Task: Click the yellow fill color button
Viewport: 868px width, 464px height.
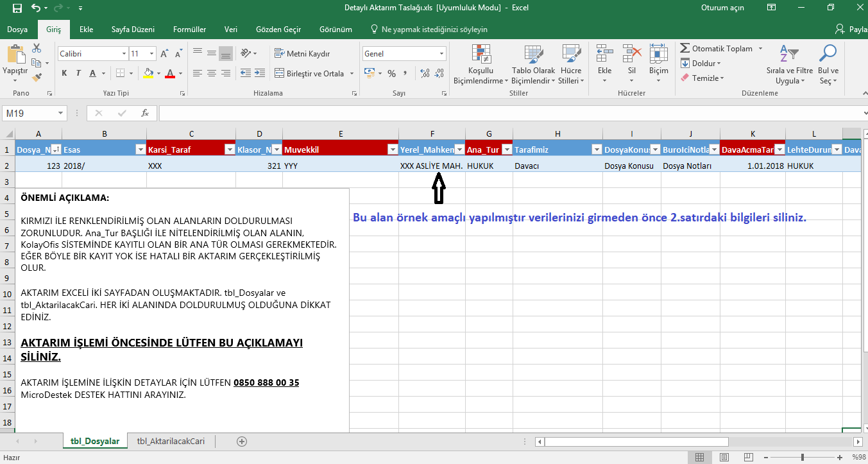Action: [148, 74]
